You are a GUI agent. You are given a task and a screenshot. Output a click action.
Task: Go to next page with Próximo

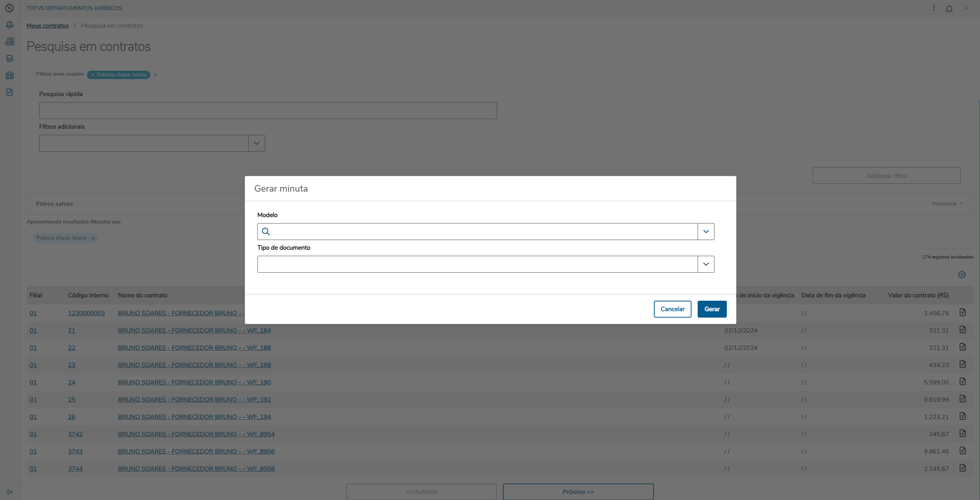point(578,492)
